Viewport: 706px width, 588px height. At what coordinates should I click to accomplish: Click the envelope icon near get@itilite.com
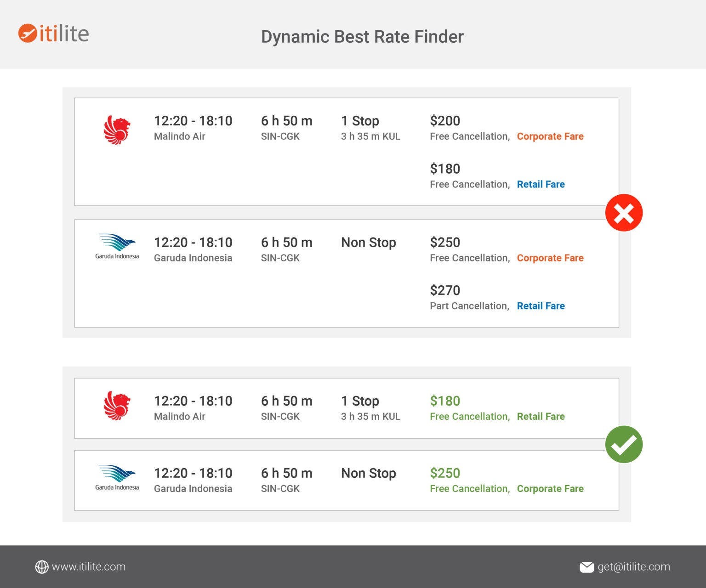click(587, 566)
